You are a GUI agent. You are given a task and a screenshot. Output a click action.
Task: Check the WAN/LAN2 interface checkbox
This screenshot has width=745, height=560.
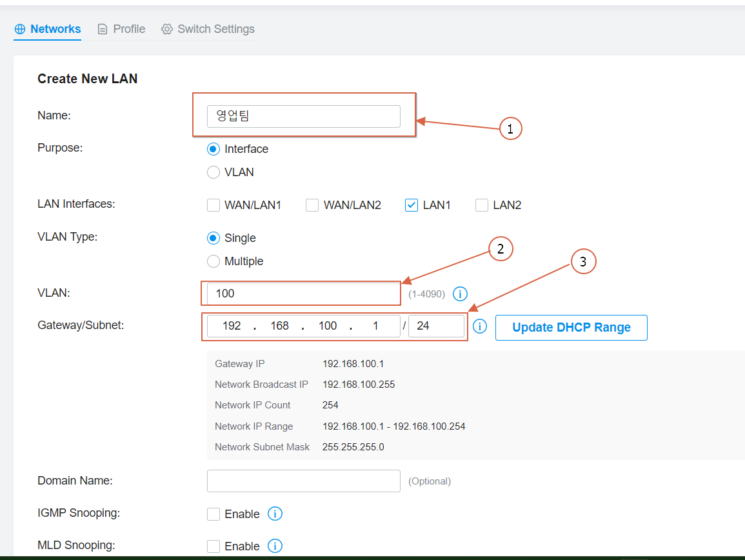coord(312,205)
